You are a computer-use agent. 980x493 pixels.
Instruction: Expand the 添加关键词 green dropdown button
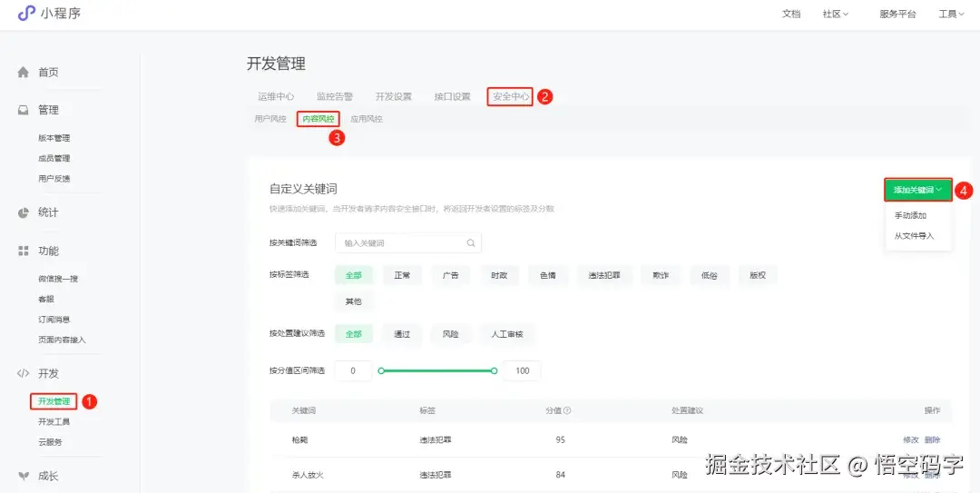(x=917, y=190)
